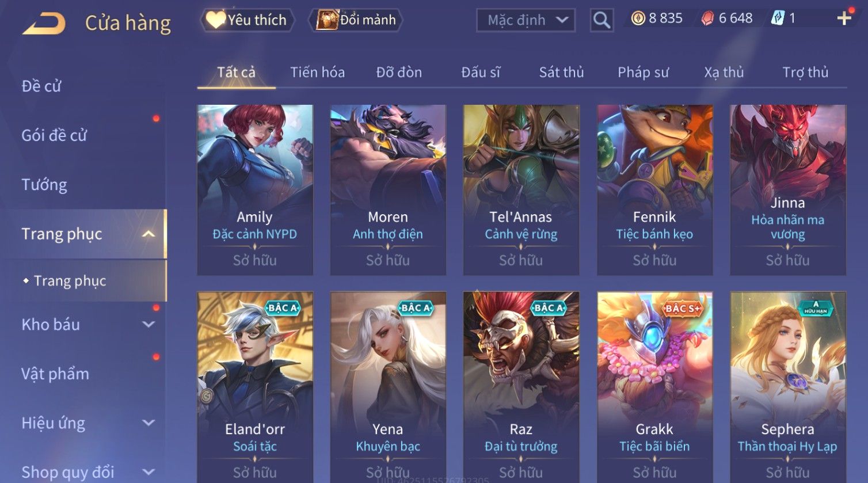The height and width of the screenshot is (483, 868).
Task: Select the Trang phục sub-item in sidebar
Action: [70, 281]
